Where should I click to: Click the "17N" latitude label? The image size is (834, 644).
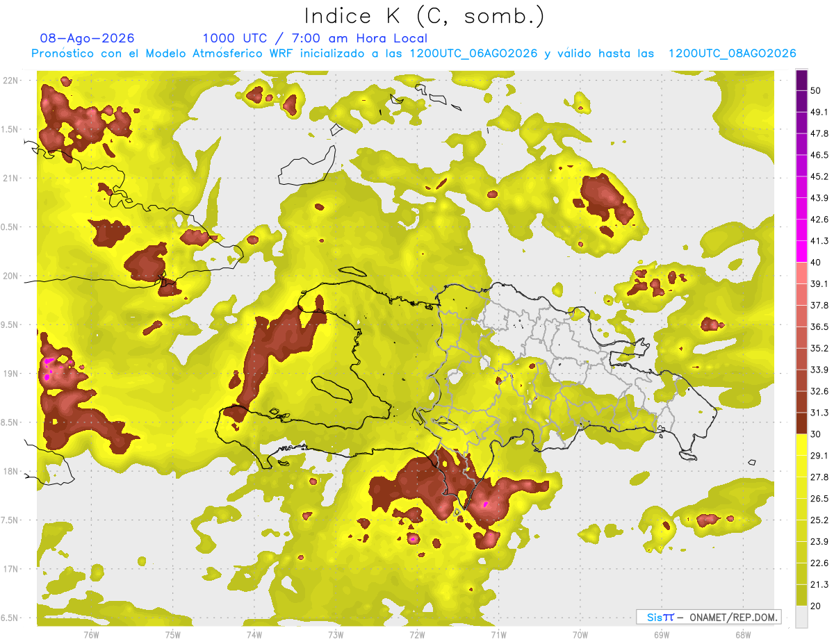[11, 569]
